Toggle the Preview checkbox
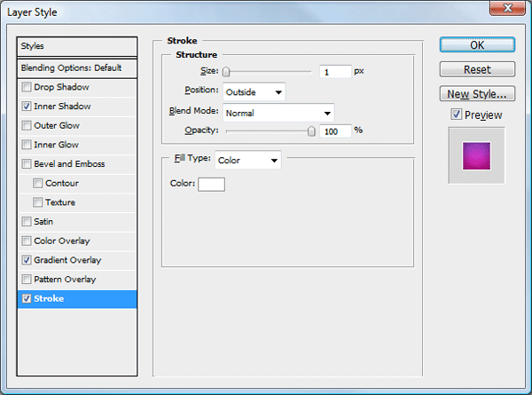The height and width of the screenshot is (395, 532). (x=457, y=115)
